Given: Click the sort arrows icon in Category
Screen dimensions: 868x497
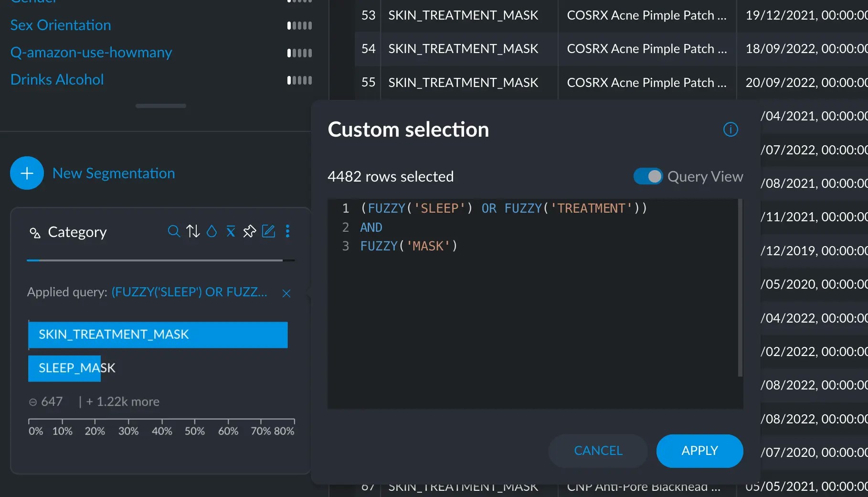Looking at the screenshot, I should pyautogui.click(x=193, y=232).
